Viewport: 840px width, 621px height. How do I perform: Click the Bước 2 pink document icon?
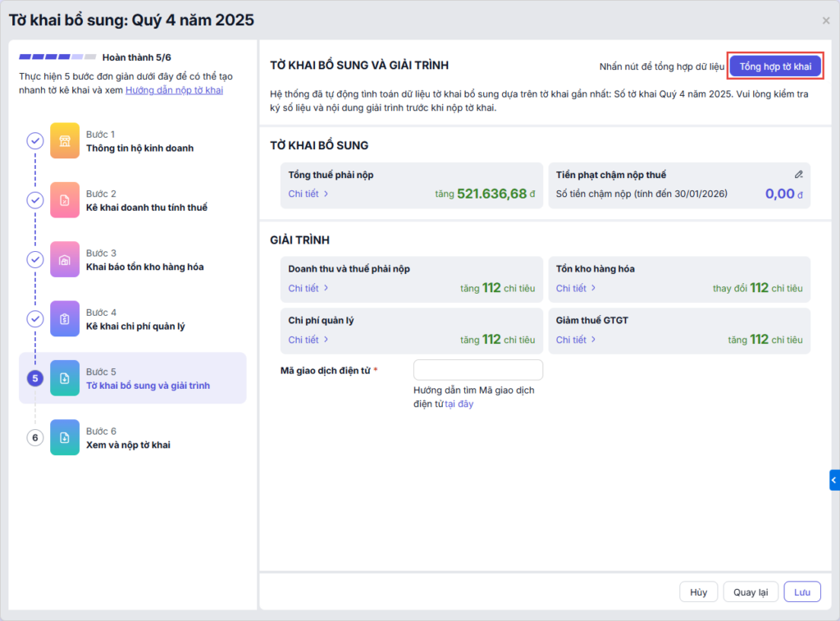click(x=65, y=200)
